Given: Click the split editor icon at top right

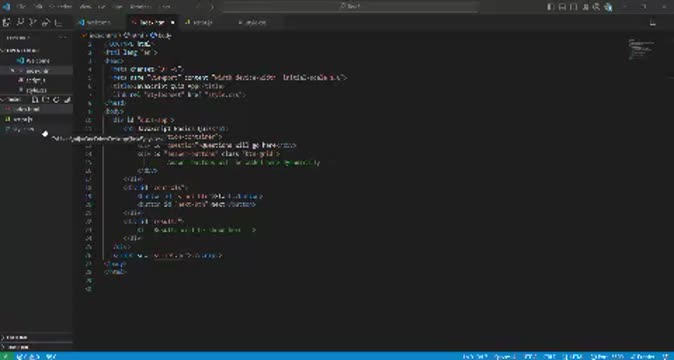Looking at the screenshot, I should coord(653,23).
